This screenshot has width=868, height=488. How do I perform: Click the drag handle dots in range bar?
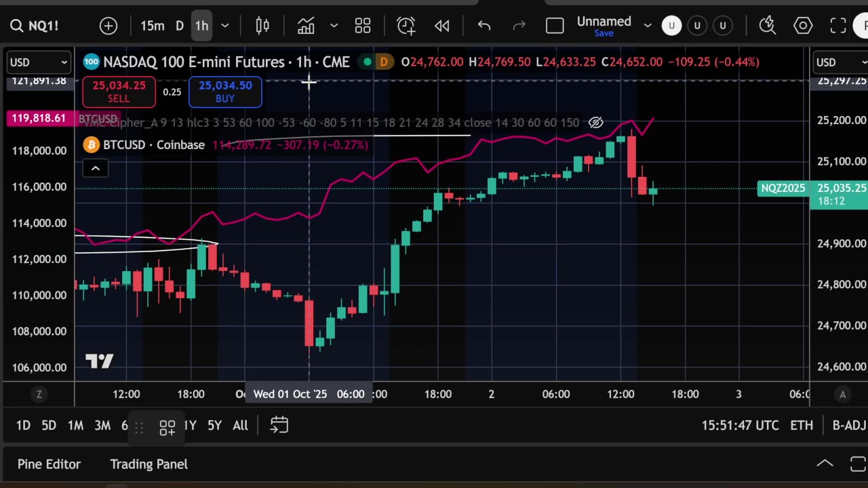pos(139,427)
